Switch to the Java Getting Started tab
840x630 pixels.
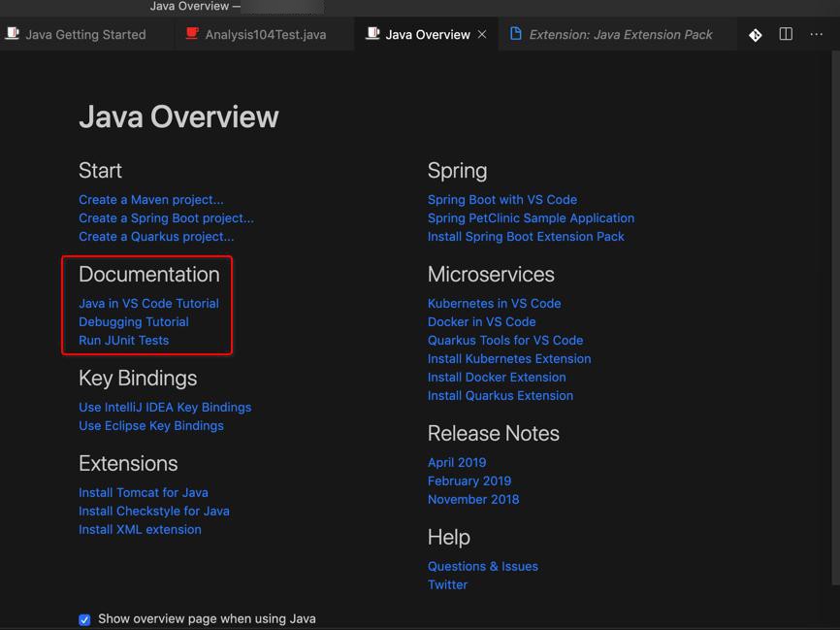85,35
